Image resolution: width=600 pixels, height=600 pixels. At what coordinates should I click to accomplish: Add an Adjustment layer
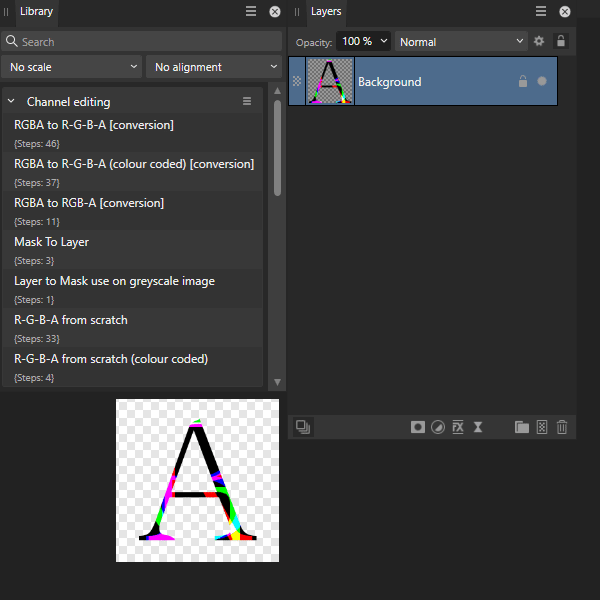(x=438, y=427)
